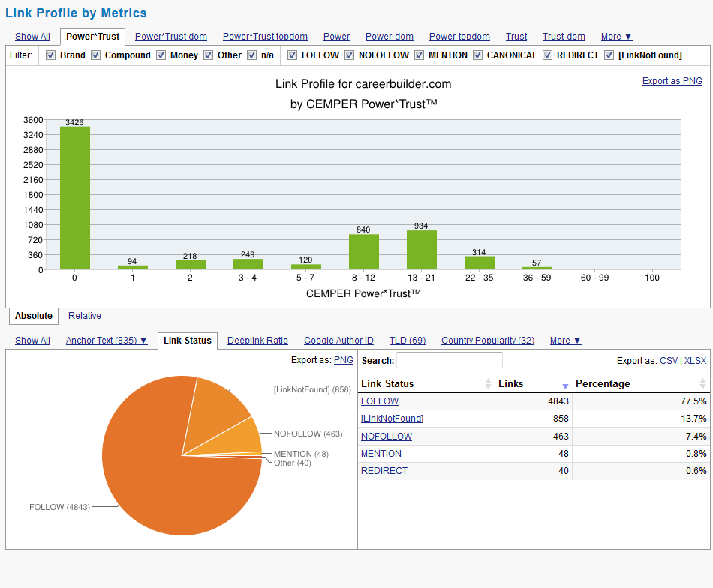Click Show All above the pie chart
Image resolution: width=713 pixels, height=588 pixels.
pos(32,340)
